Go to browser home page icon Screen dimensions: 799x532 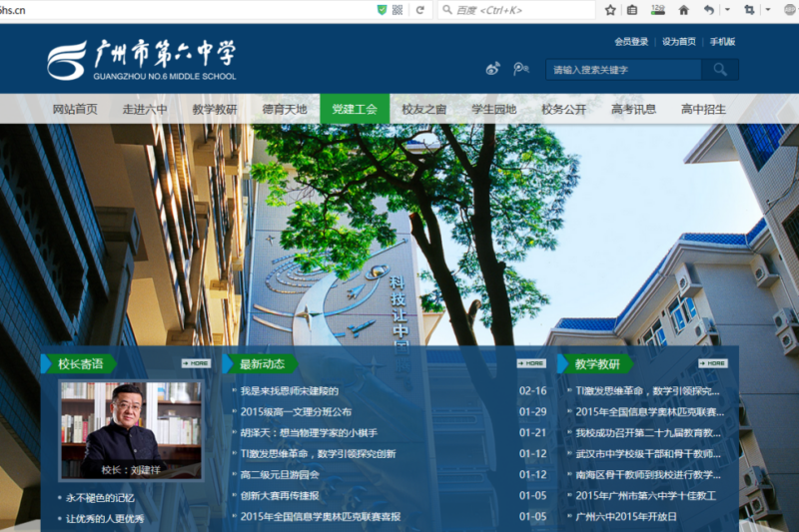(684, 10)
